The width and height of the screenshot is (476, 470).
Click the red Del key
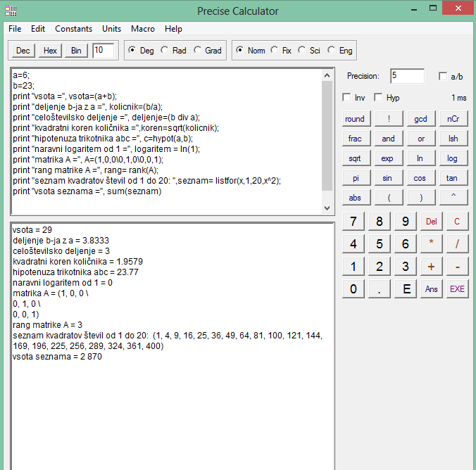point(431,222)
